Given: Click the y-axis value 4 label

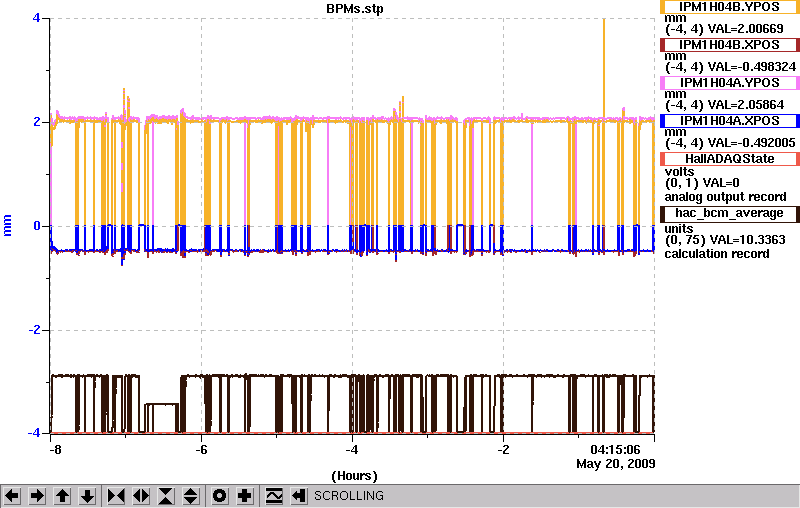Looking at the screenshot, I should [x=36, y=18].
